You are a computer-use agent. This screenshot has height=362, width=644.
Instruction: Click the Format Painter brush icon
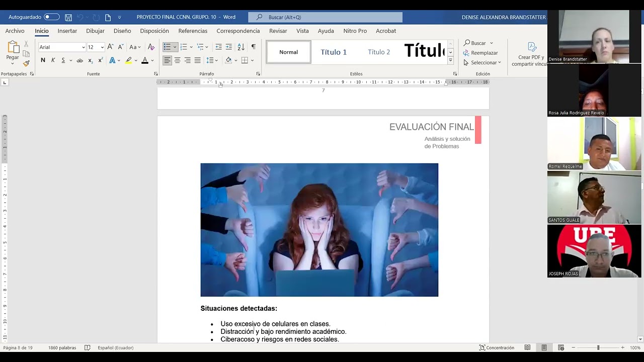point(26,63)
